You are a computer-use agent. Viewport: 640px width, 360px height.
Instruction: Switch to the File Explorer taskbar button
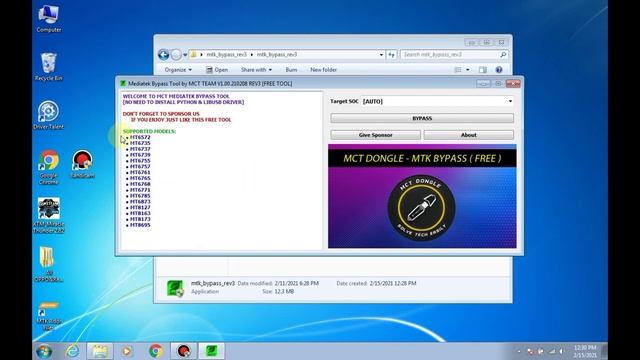(100, 351)
